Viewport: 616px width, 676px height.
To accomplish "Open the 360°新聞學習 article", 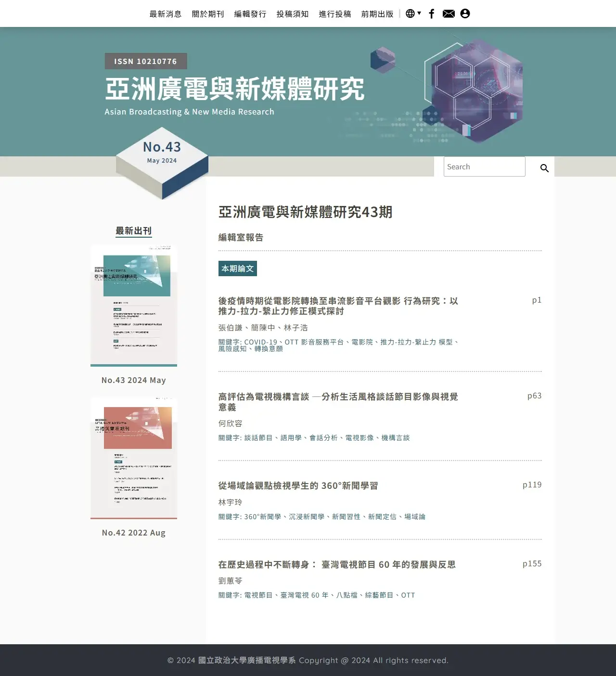I will 298,485.
